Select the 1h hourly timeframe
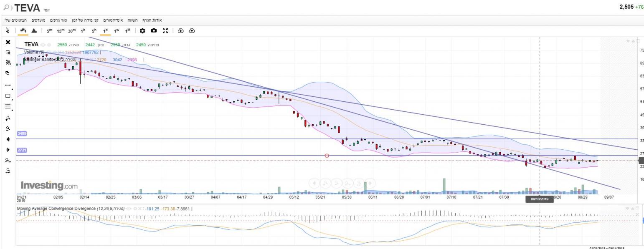 click(x=83, y=31)
